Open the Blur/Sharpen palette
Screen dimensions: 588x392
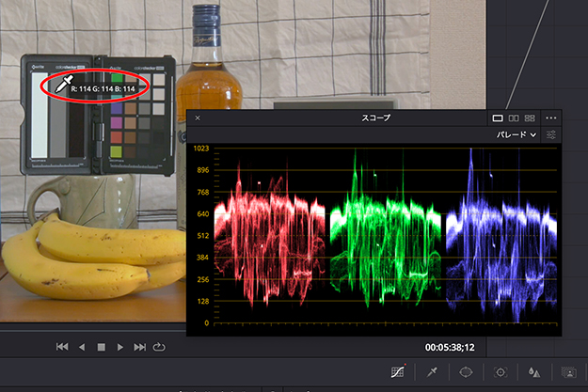[x=533, y=373]
